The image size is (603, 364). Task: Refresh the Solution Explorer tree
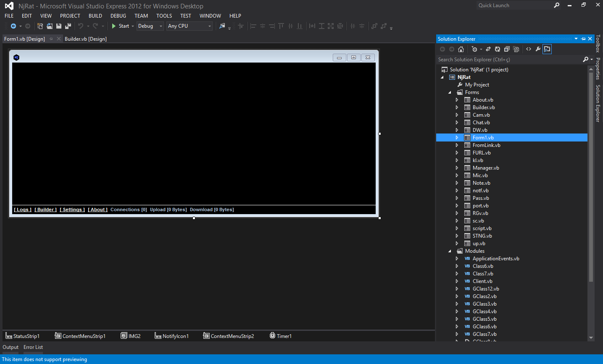498,49
